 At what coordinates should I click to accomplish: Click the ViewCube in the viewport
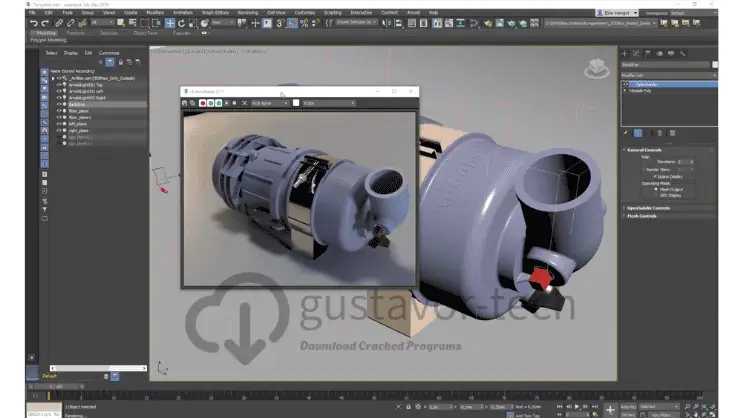(597, 68)
